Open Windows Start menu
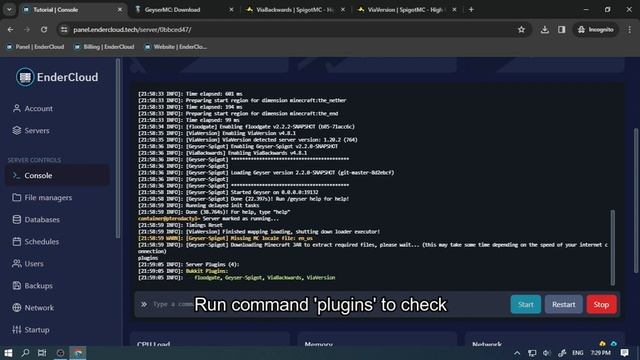 [8, 353]
